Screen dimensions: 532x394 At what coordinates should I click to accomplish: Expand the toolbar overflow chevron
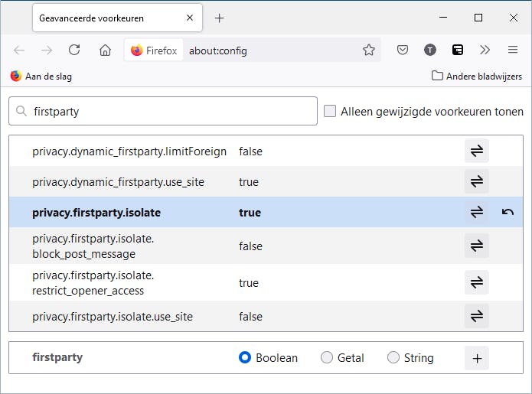pyautogui.click(x=485, y=50)
